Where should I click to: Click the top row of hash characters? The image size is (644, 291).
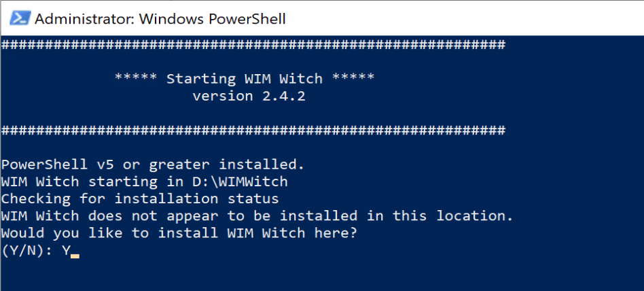point(253,45)
